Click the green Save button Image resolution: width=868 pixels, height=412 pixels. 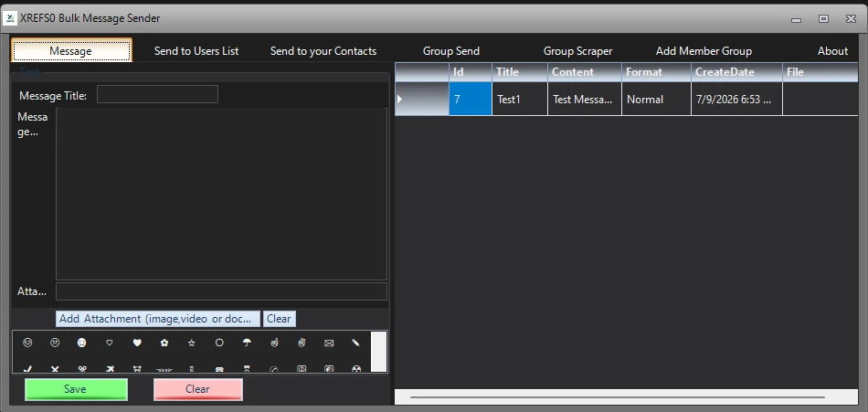click(x=76, y=389)
